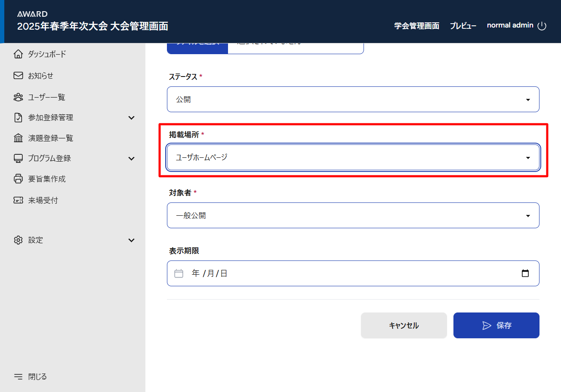Click the 演題登録一覧 building icon
Image resolution: width=561 pixels, height=392 pixels.
pos(18,138)
